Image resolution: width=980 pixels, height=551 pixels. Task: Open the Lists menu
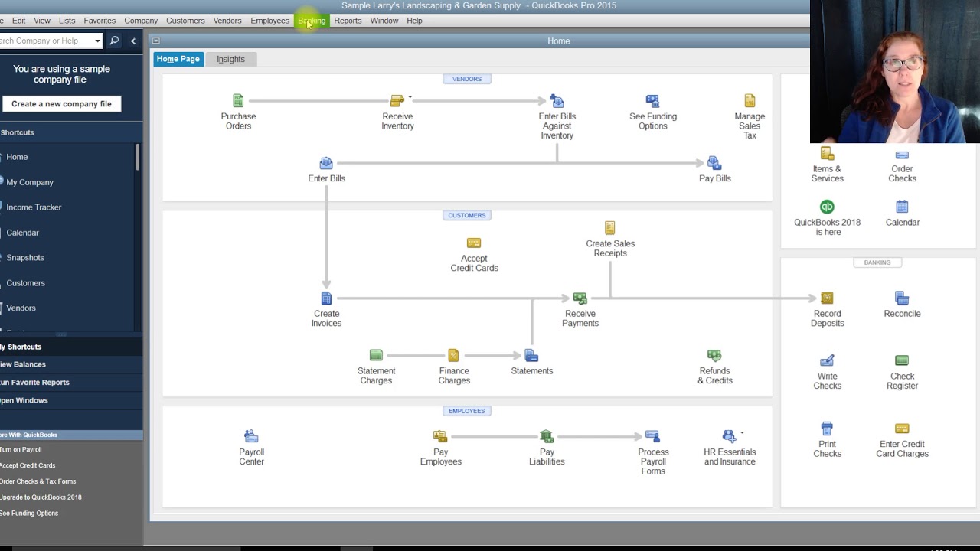67,21
